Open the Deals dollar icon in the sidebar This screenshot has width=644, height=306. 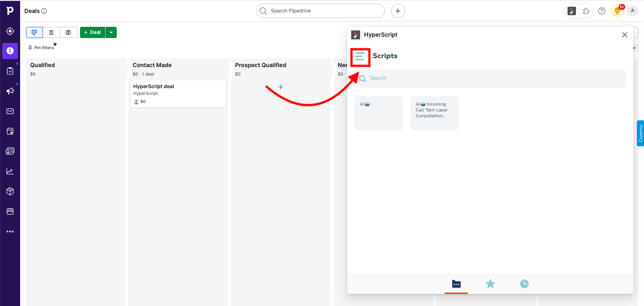(10, 51)
